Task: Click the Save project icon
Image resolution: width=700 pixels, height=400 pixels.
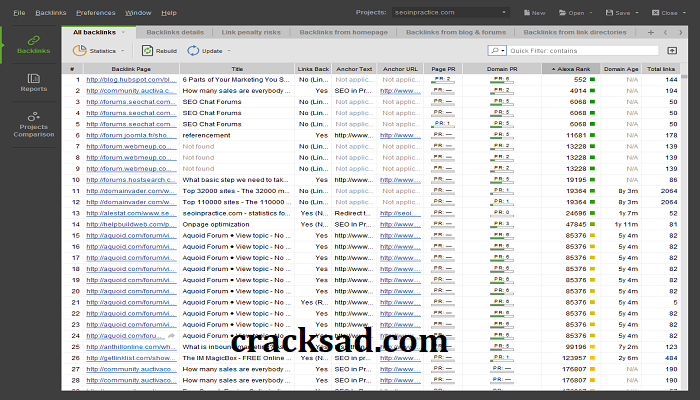Action: pos(609,12)
